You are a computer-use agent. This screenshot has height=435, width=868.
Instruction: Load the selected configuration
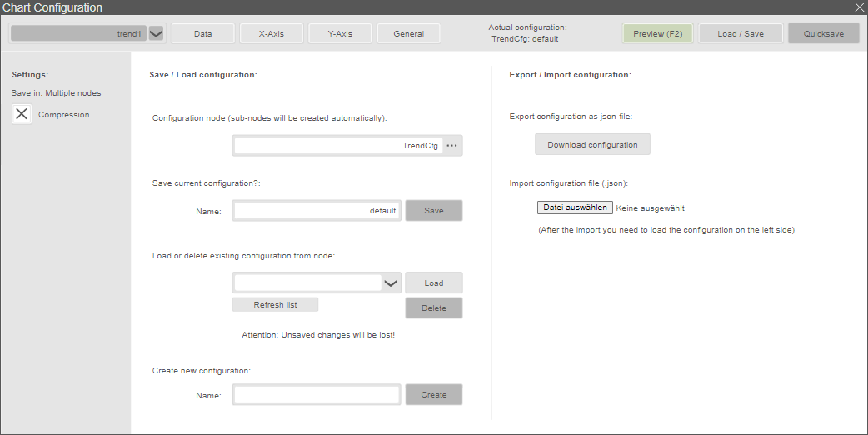coord(434,282)
